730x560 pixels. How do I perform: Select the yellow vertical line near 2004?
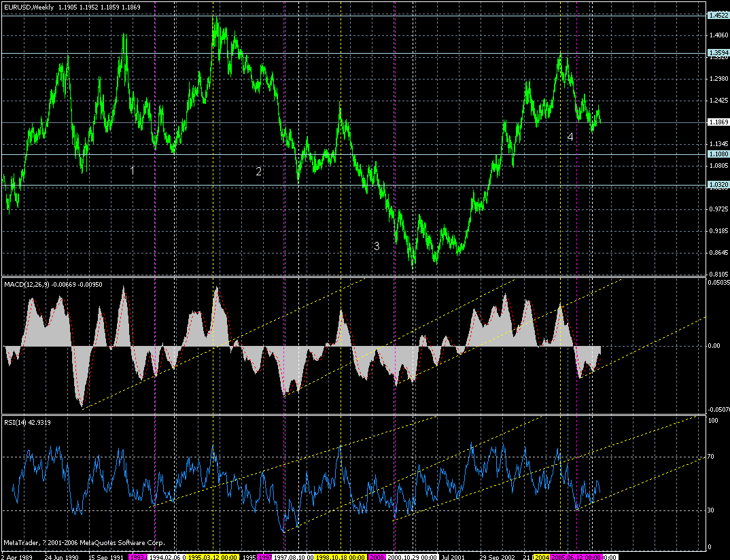tap(559, 204)
